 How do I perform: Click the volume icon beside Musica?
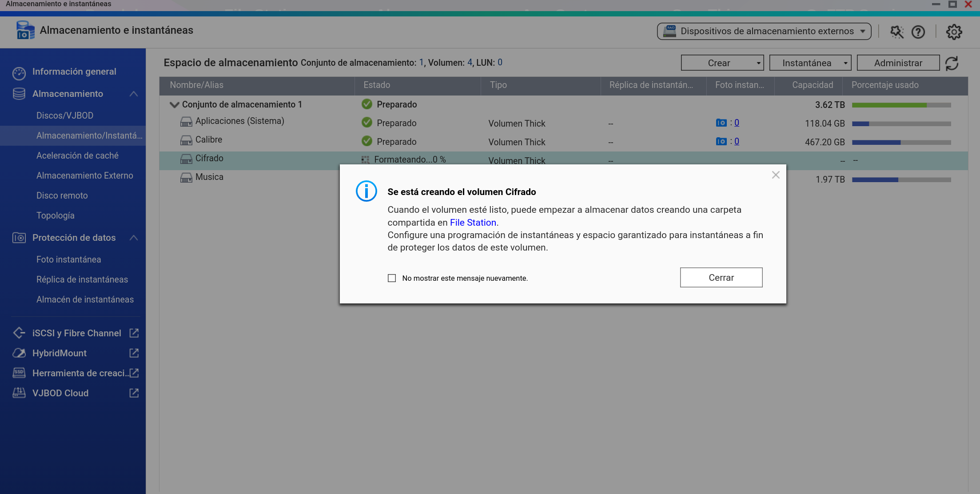[186, 178]
